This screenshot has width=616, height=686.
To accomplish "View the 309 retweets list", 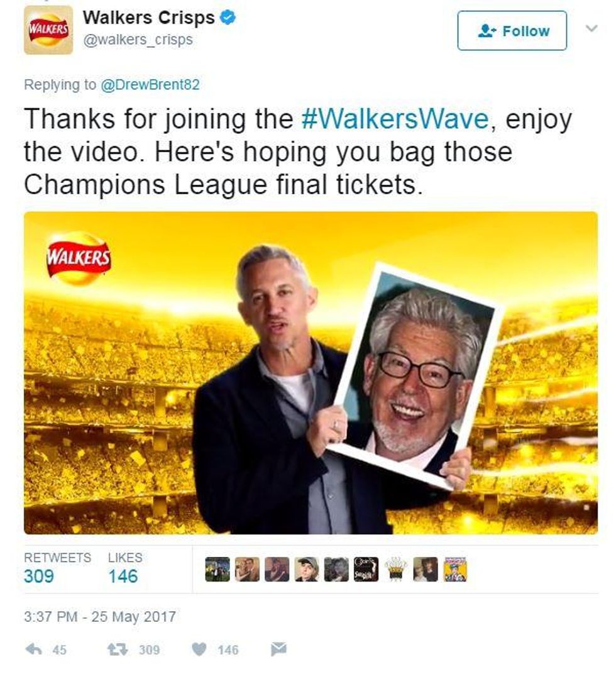I will (x=57, y=568).
